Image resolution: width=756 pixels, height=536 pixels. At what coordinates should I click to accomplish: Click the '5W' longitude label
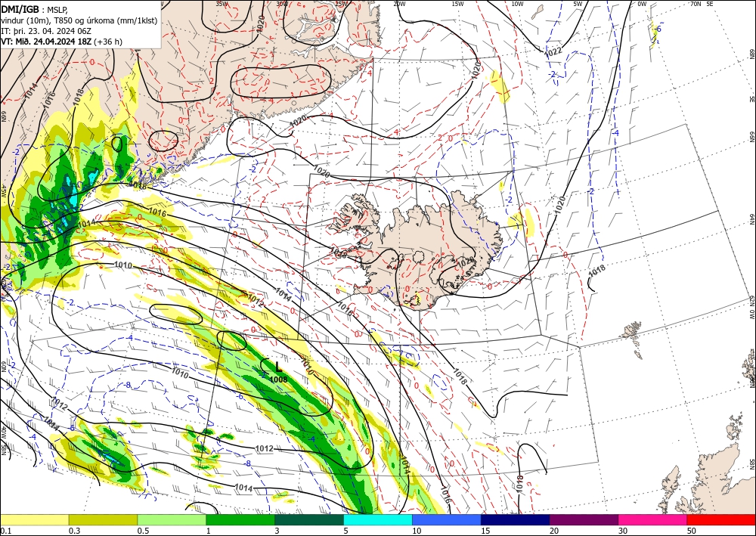578,4
